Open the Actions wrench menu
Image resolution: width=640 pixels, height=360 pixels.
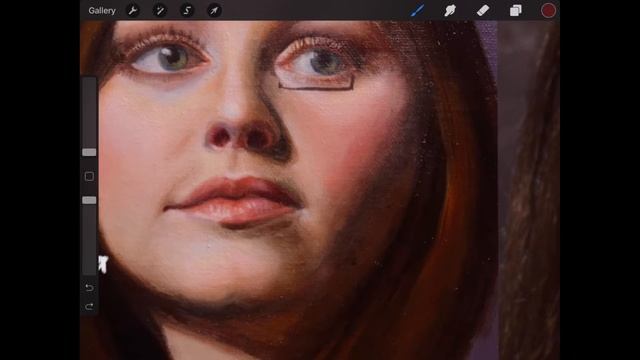(133, 11)
